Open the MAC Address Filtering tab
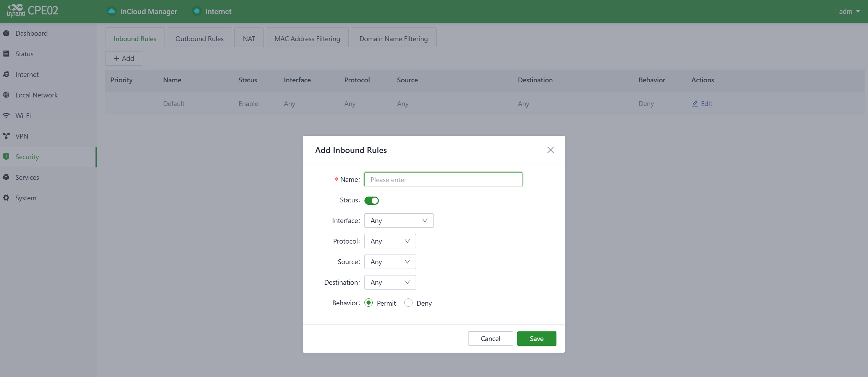Screen dimensions: 868x377 click(x=307, y=39)
